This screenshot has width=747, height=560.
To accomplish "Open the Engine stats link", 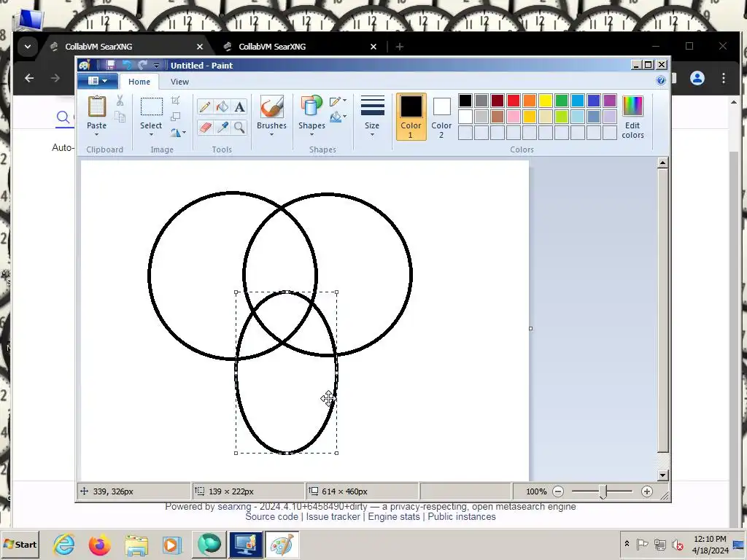I will (x=394, y=517).
